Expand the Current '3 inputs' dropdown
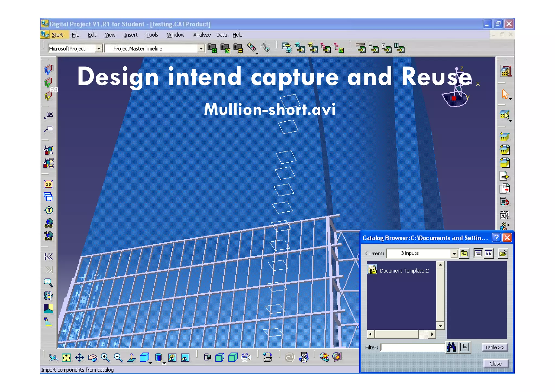Screen dimensions: 555x392 (454, 254)
